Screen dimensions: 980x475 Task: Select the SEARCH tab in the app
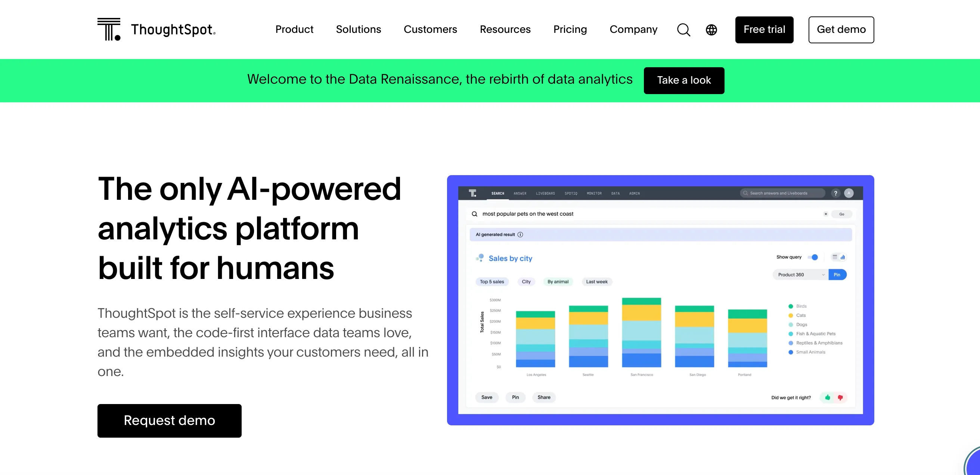point(497,193)
